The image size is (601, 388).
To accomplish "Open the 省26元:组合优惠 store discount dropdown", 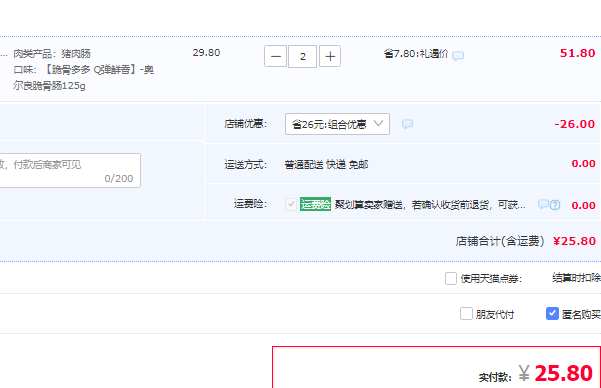I will pyautogui.click(x=337, y=124).
